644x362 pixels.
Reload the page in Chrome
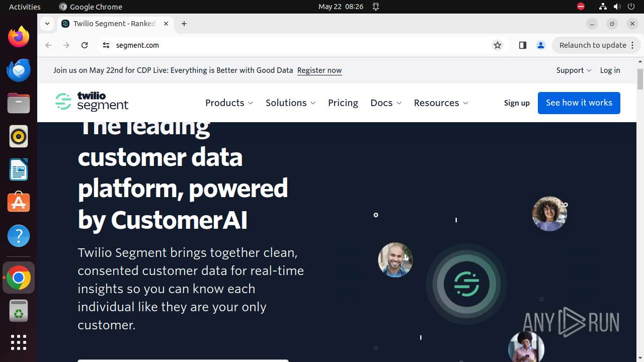(x=85, y=45)
